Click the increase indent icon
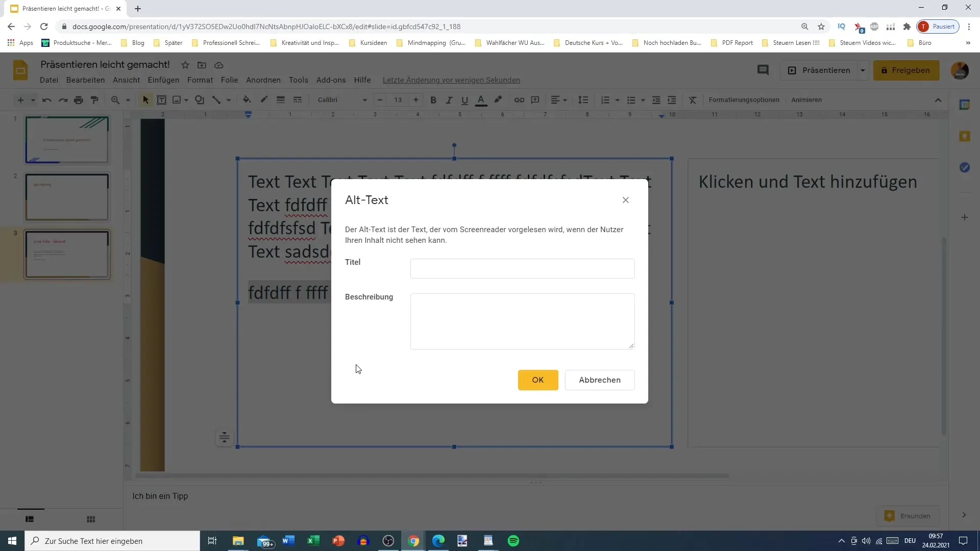The height and width of the screenshot is (551, 980). 672,100
